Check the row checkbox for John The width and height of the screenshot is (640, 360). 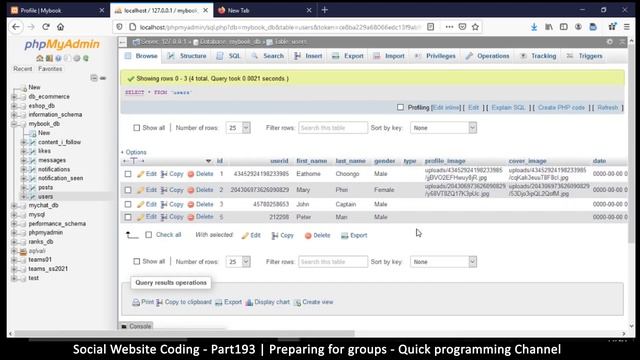[x=128, y=204]
